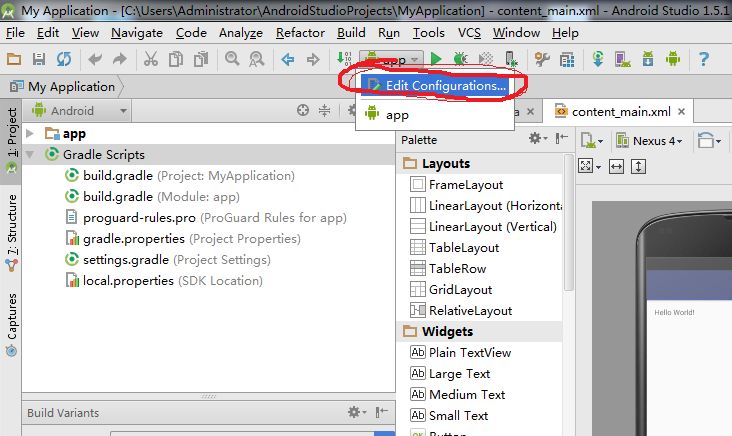The height and width of the screenshot is (436, 732).
Task: Open the File menu
Action: pos(15,33)
